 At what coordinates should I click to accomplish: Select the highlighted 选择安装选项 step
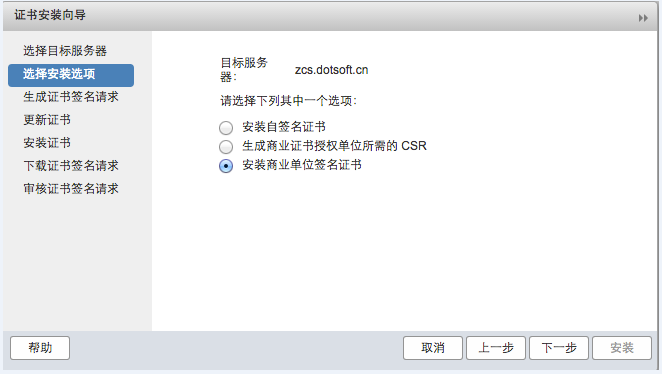pos(71,76)
